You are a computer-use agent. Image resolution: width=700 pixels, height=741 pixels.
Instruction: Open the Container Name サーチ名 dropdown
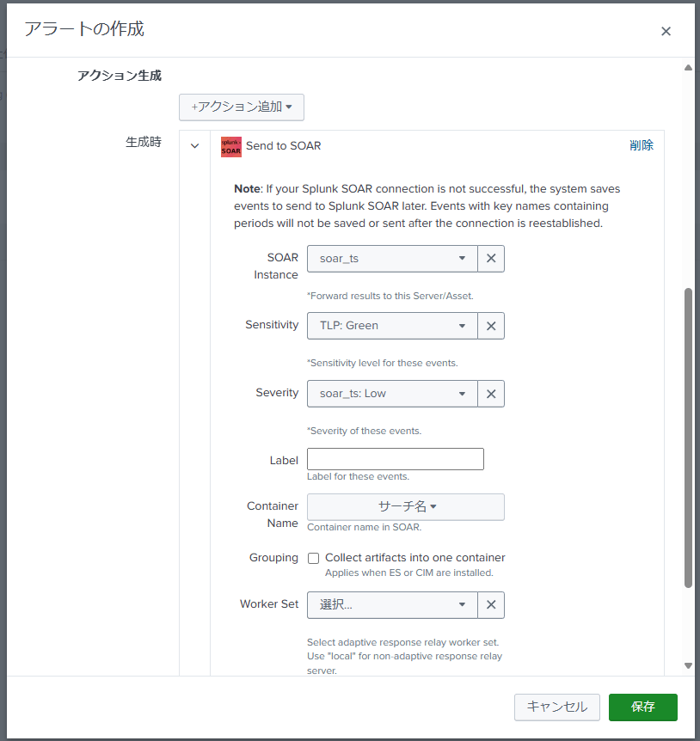(406, 506)
